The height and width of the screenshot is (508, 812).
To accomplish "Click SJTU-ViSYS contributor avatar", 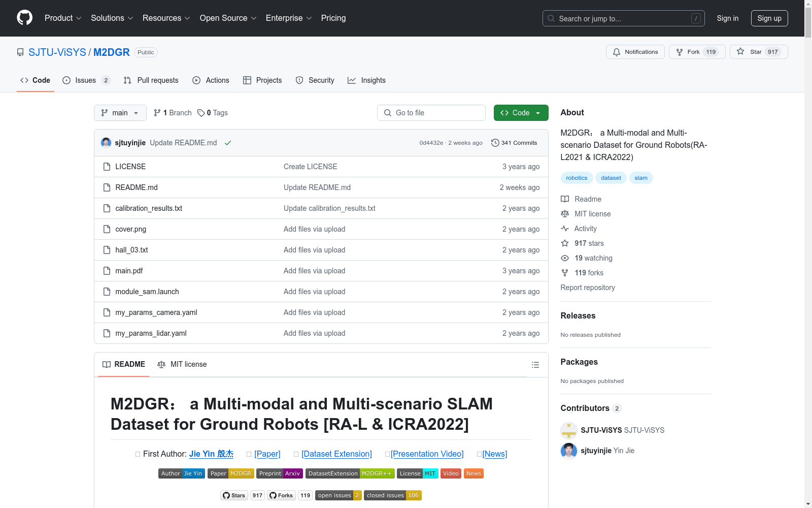I will pyautogui.click(x=569, y=430).
